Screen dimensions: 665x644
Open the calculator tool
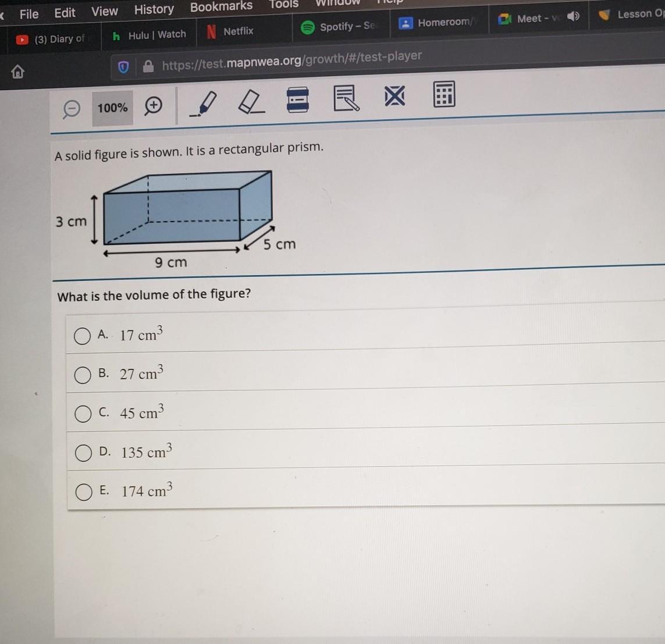[444, 94]
